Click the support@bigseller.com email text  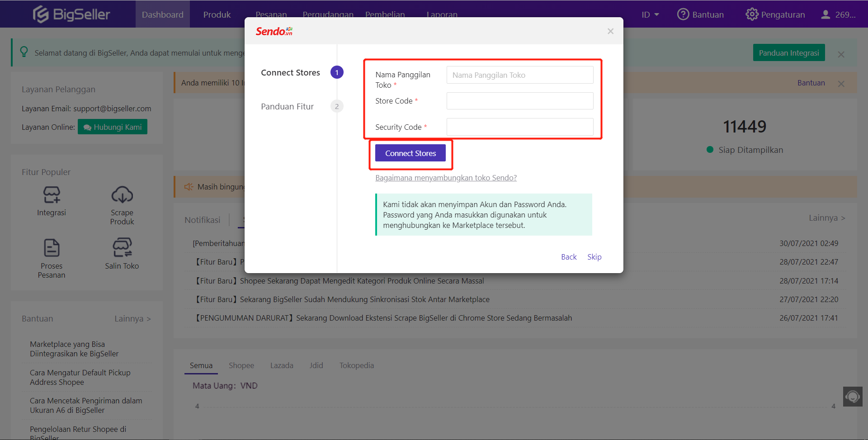[x=112, y=109]
